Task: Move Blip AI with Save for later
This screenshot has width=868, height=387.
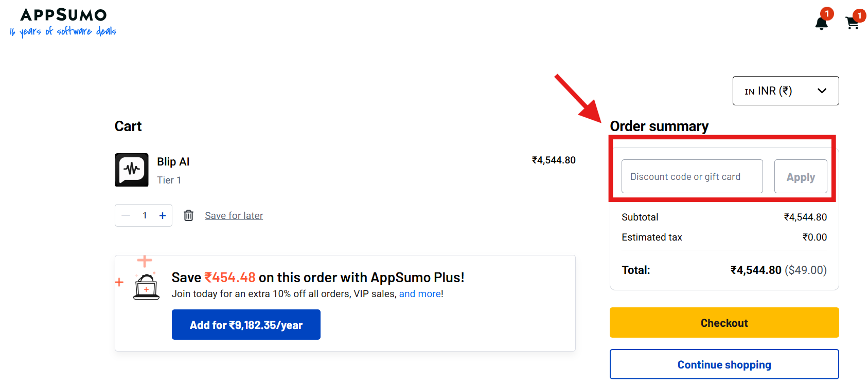Action: [x=234, y=215]
